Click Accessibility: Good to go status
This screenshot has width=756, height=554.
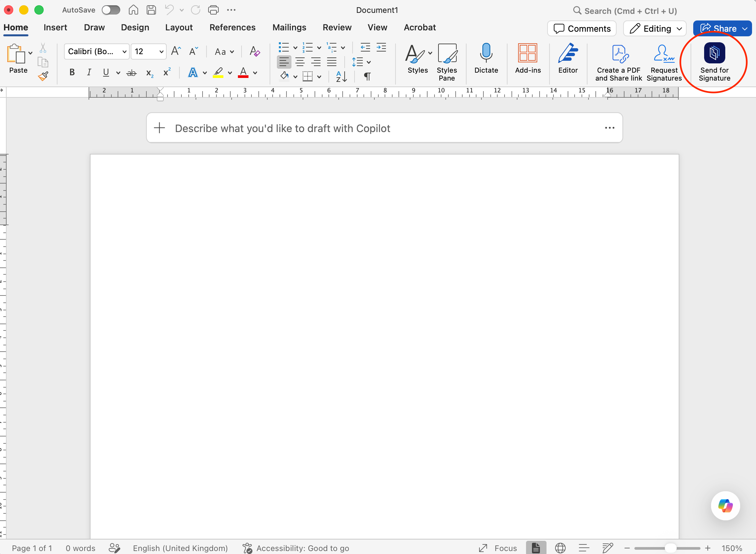coord(296,548)
